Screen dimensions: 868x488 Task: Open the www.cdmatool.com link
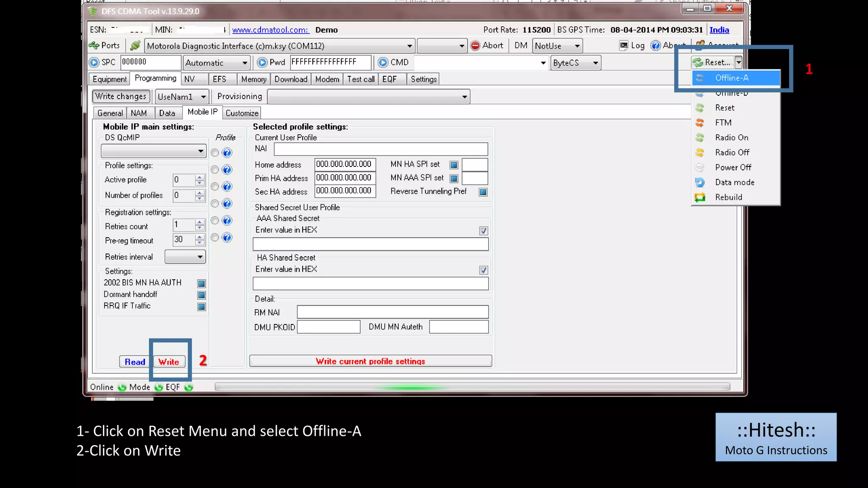tap(271, 30)
